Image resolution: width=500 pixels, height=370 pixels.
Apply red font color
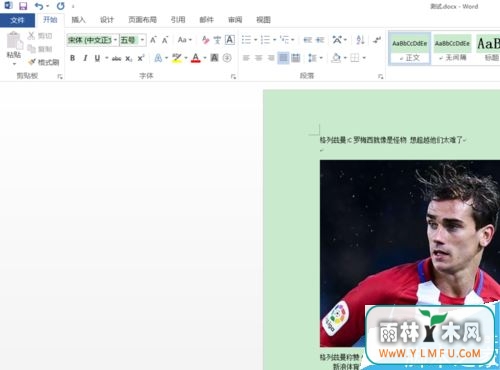(196, 58)
